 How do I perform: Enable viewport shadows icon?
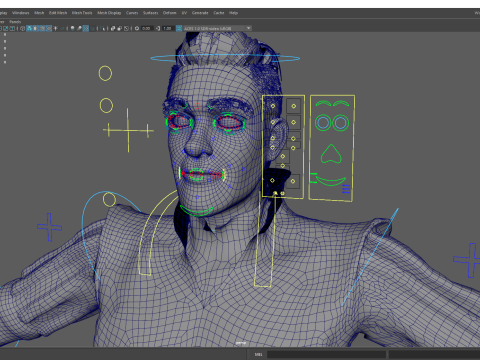(x=62, y=28)
